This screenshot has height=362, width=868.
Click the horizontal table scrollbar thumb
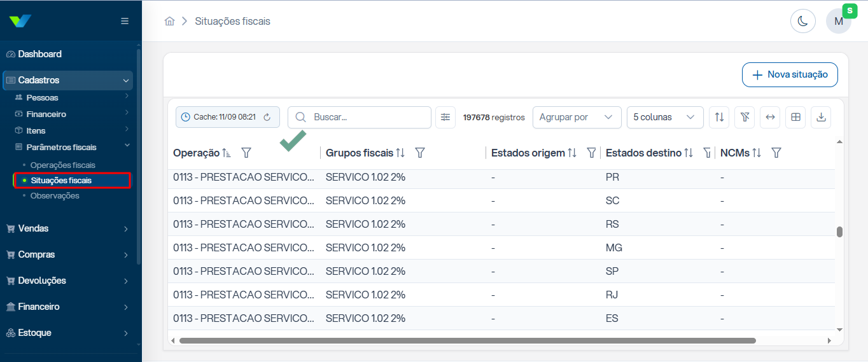[467, 340]
